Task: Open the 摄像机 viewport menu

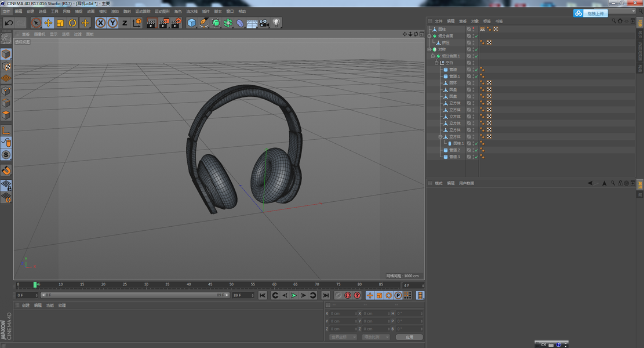Action: tap(40, 35)
